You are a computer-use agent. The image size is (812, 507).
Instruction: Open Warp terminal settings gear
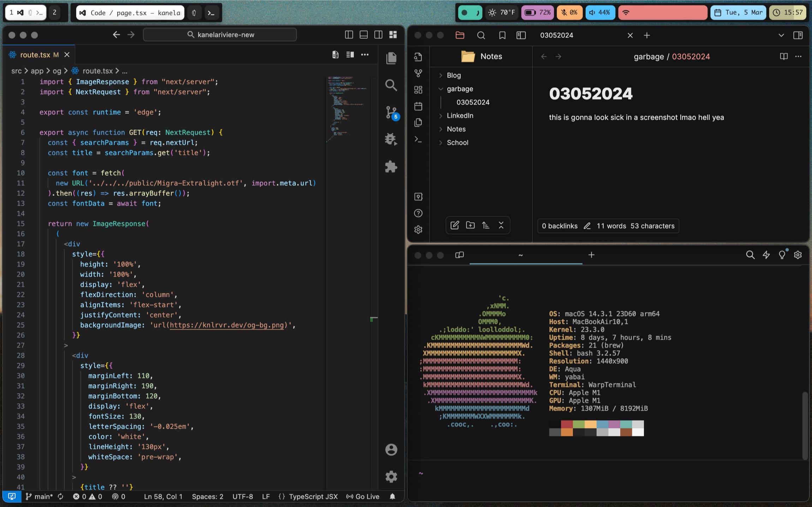point(798,254)
